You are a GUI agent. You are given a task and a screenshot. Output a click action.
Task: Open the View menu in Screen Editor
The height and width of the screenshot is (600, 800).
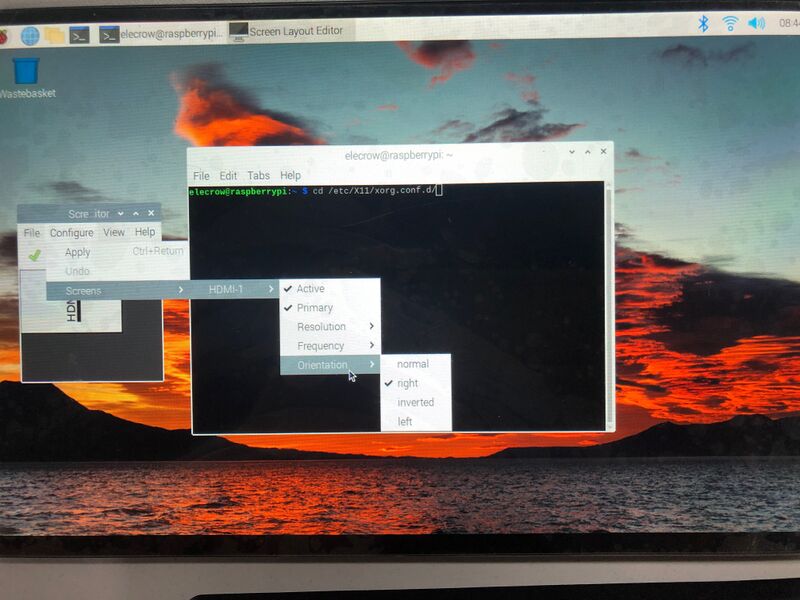114,233
